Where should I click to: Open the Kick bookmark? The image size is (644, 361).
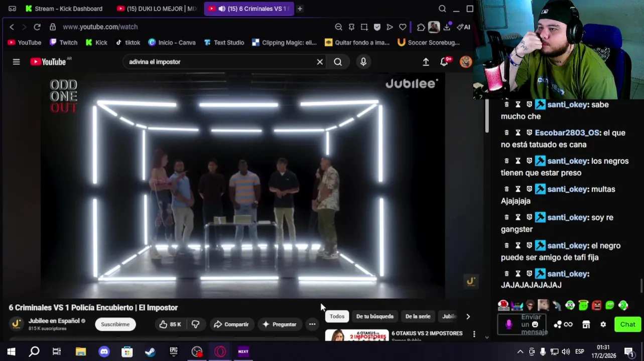96,43
